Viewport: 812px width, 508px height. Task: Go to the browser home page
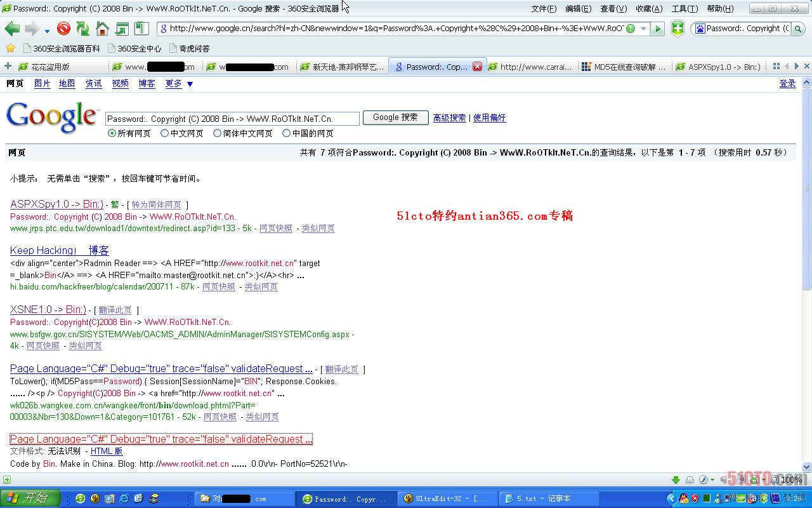(x=102, y=29)
